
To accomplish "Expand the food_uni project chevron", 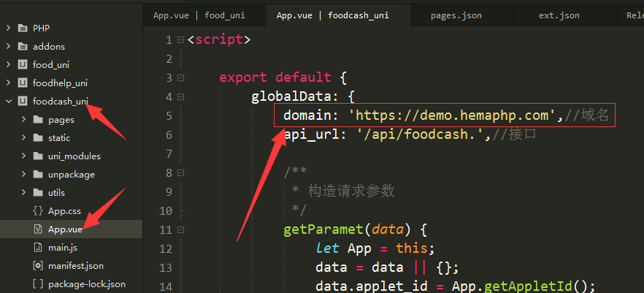I will (x=8, y=64).
